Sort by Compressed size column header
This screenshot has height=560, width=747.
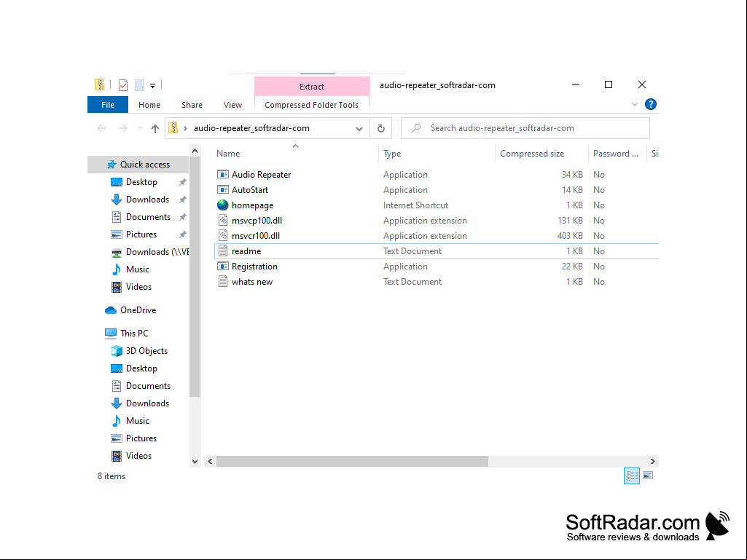coord(532,154)
